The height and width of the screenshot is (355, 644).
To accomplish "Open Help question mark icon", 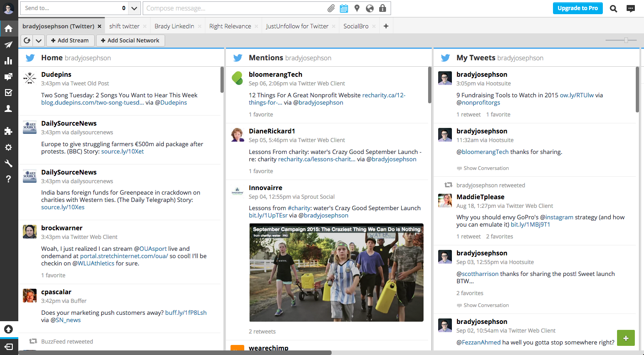I will [8, 179].
